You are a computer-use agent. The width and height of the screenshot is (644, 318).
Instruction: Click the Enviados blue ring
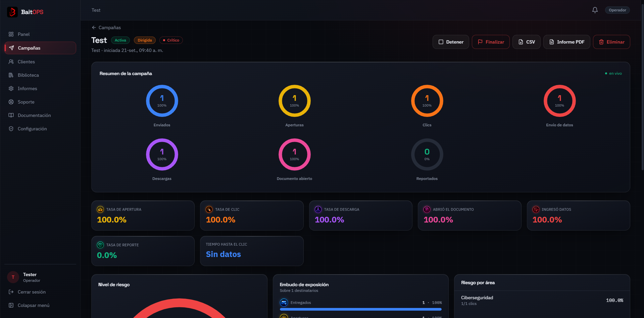tap(162, 101)
